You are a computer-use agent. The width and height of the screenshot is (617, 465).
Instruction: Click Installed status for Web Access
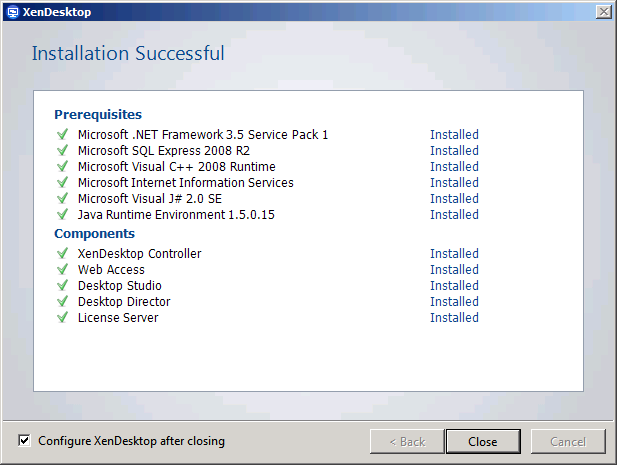(454, 270)
